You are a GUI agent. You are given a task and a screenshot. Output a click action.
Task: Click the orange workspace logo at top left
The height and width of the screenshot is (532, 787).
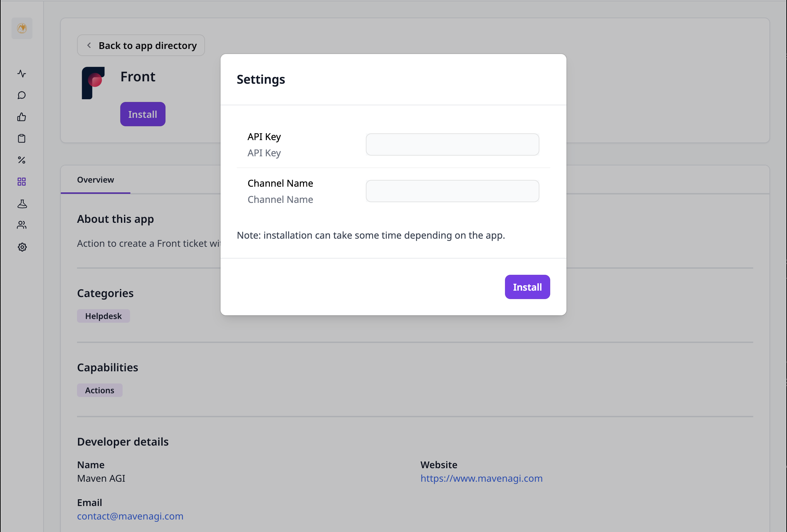click(22, 28)
